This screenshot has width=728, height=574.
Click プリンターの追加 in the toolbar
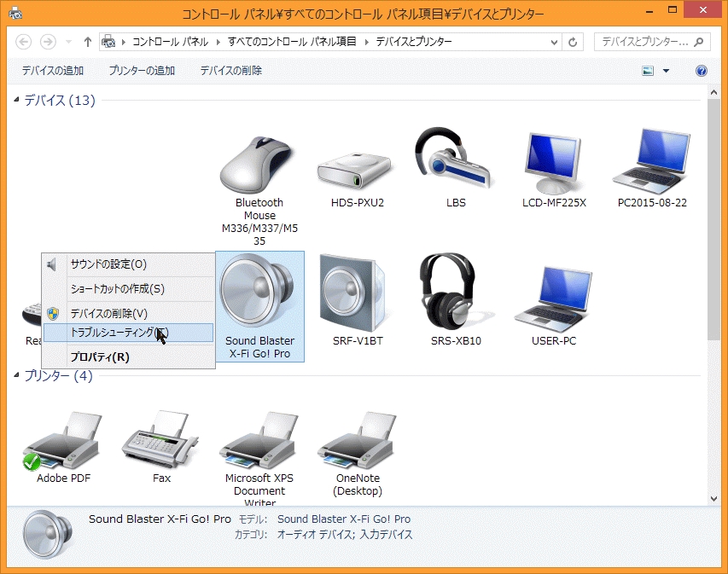[x=142, y=71]
